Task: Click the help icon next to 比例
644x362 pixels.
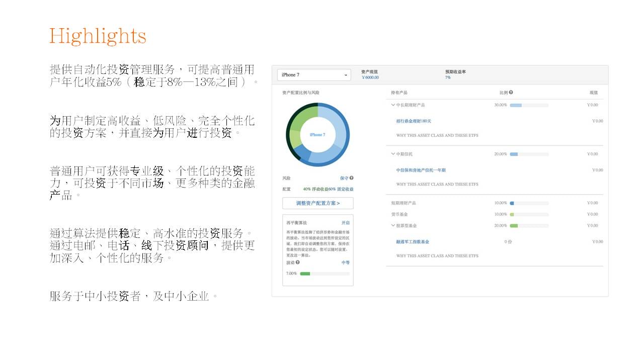Action: coord(511,93)
